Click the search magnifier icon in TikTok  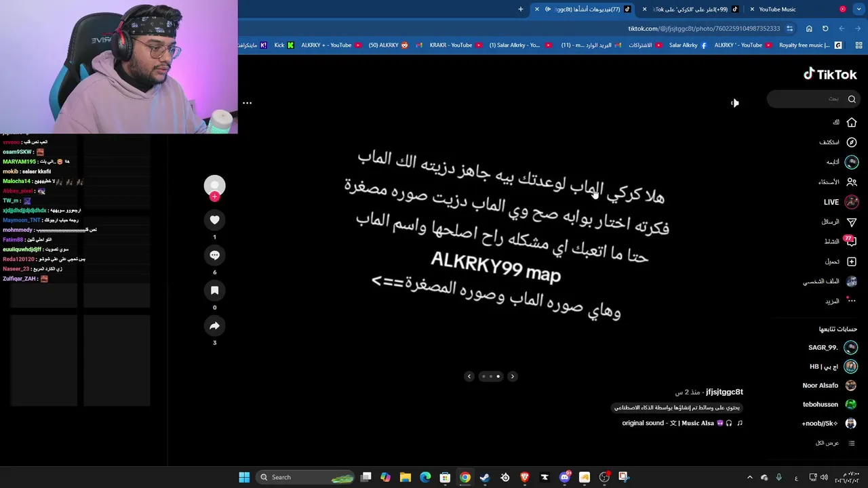(x=852, y=99)
